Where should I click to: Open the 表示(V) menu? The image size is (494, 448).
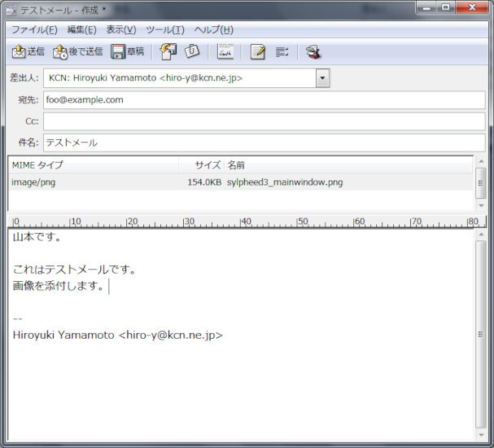tap(121, 30)
